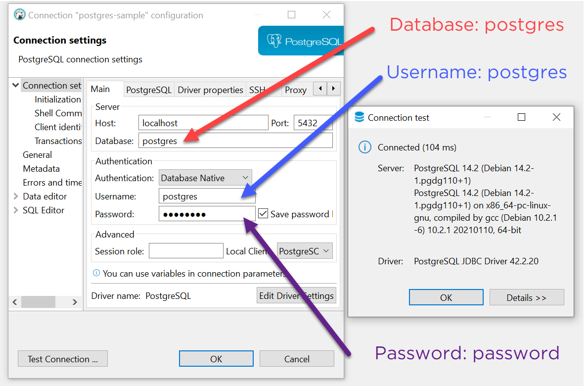Click the sidebar horizontal scrollbar thumb
Viewport: 588px width, 386px height.
click(x=38, y=302)
